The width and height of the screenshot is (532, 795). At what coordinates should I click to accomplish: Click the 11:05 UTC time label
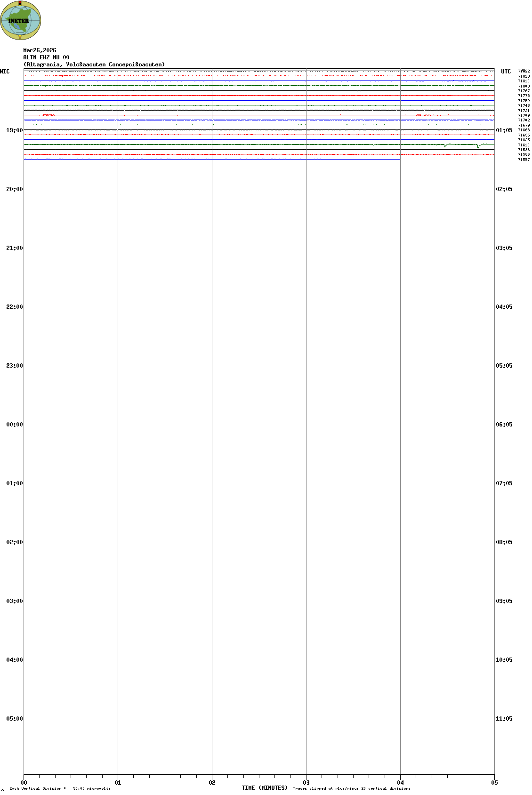(x=504, y=719)
